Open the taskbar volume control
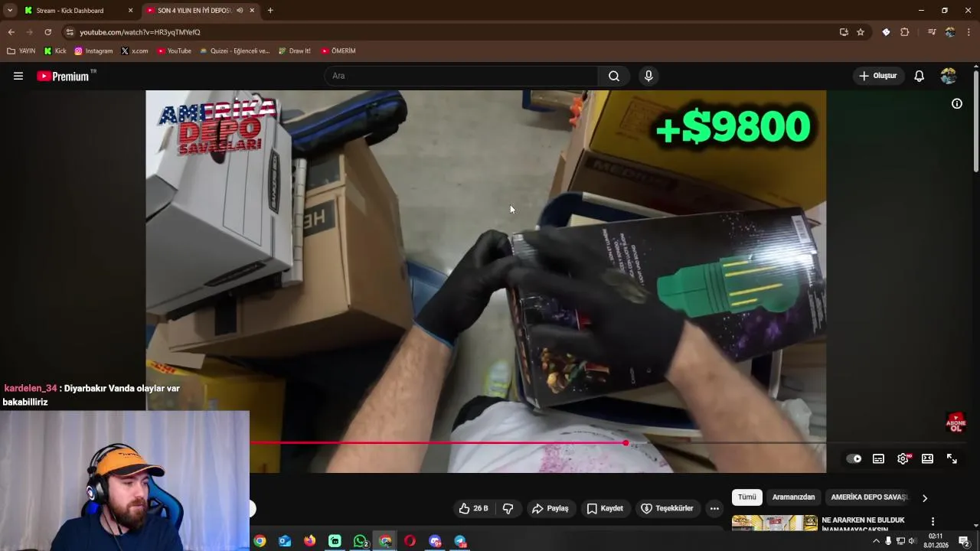This screenshot has width=980, height=551. (912, 541)
